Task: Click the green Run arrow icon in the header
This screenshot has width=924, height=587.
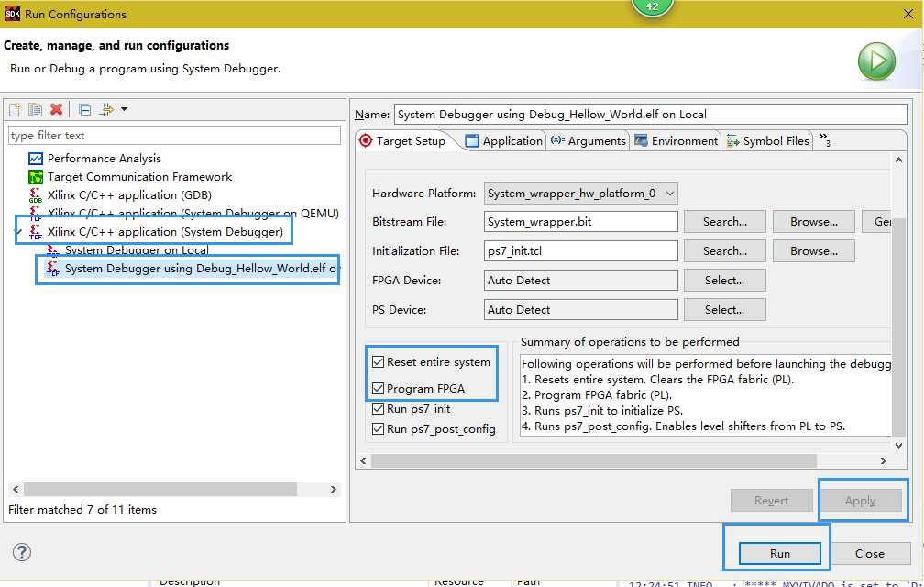Action: click(877, 61)
